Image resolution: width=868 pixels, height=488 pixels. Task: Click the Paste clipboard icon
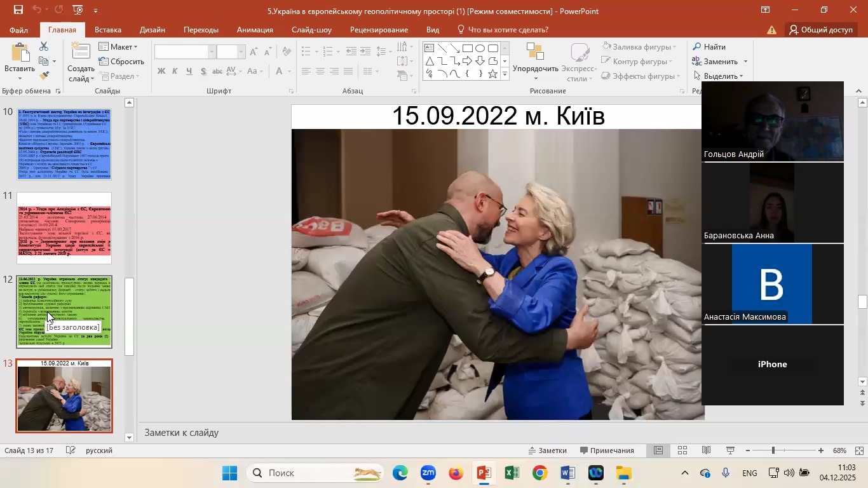pos(20,53)
